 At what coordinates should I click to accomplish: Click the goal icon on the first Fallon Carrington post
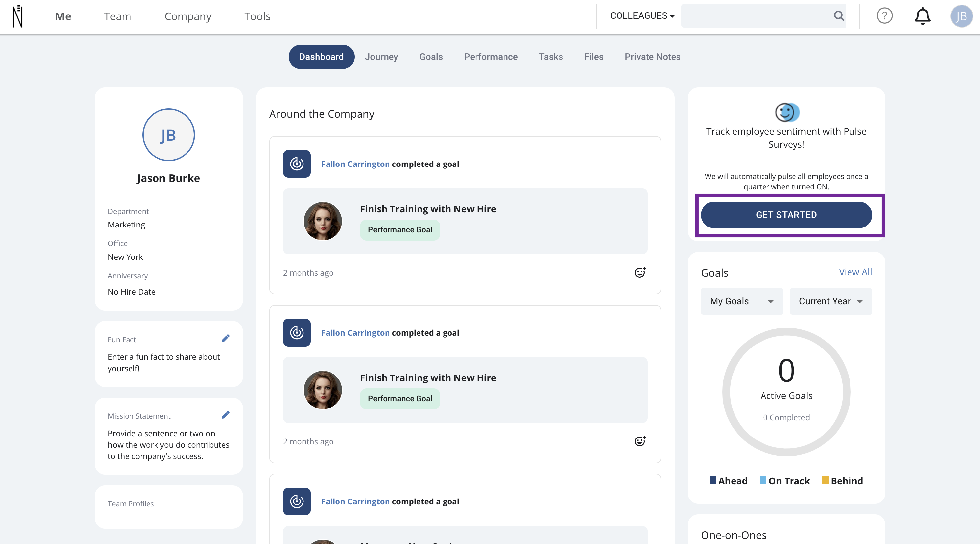coord(297,164)
